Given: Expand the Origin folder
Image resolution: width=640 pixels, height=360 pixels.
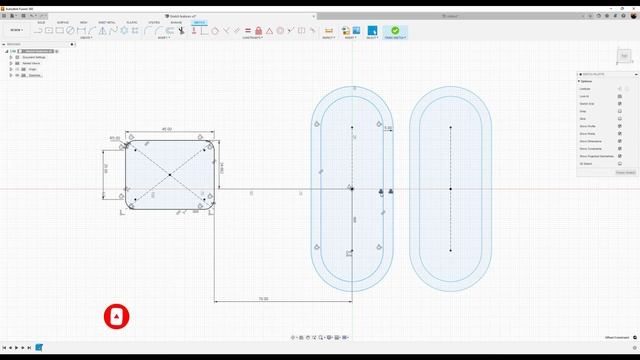Looking at the screenshot, I should point(11,69).
